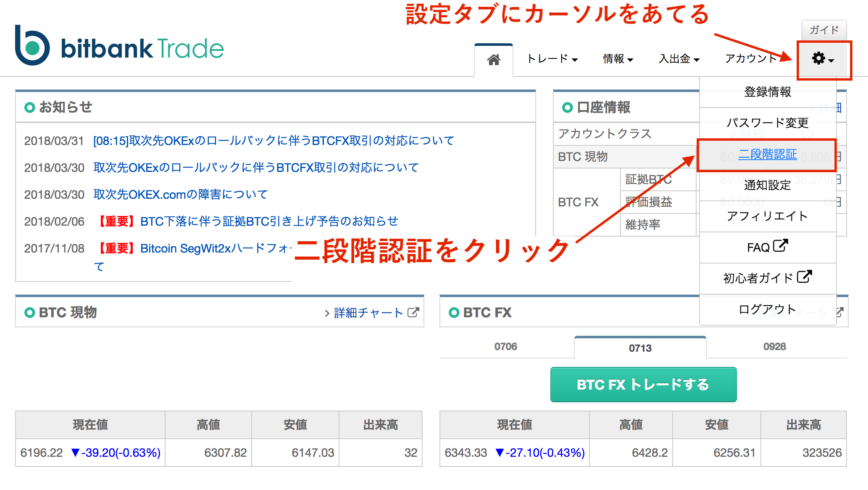Screen dimensions: 868x490
Task: Click the 維持率 row label
Action: coord(643,225)
